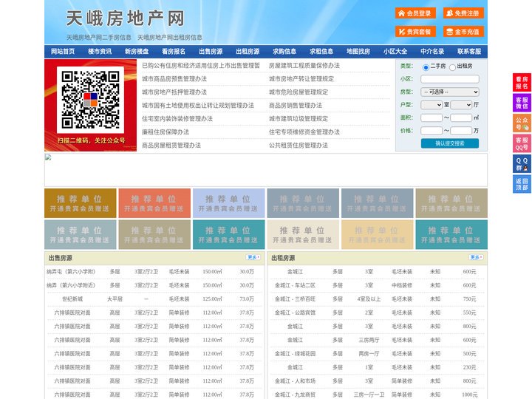
Task: Open the 厅 hall count dropdown
Action: click(x=461, y=105)
